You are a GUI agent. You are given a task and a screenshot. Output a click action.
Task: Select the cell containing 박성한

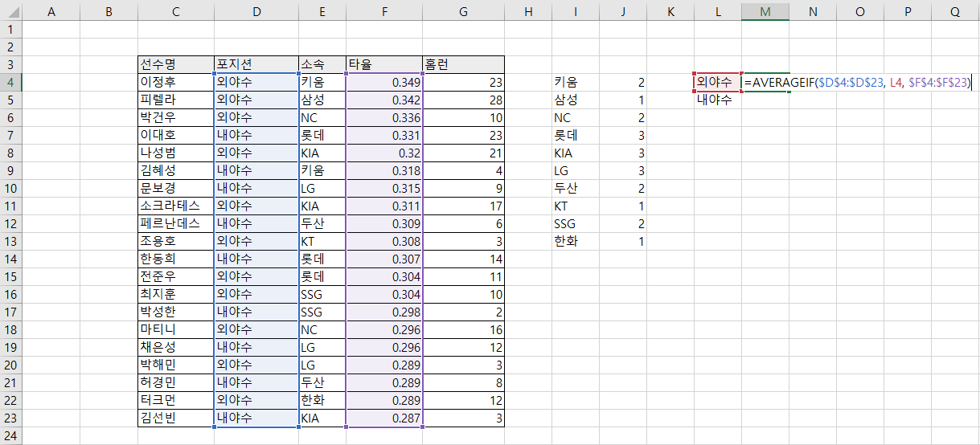[x=175, y=312]
